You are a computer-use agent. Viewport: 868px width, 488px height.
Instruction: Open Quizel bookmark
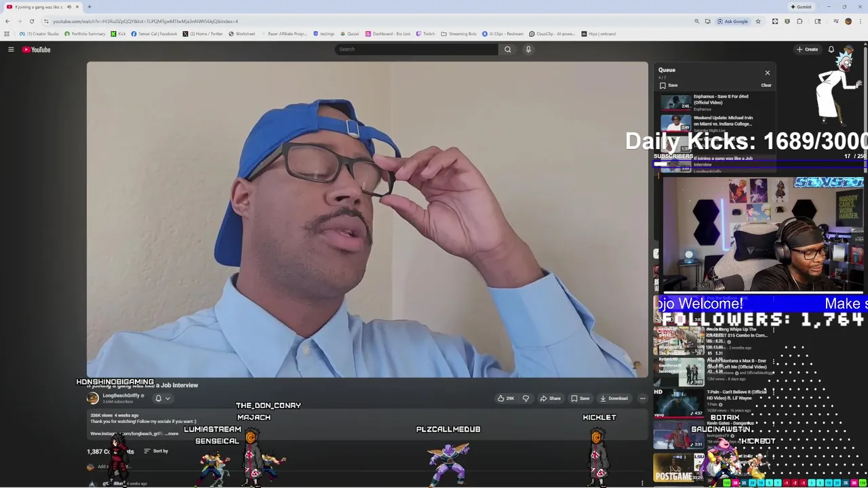350,34
